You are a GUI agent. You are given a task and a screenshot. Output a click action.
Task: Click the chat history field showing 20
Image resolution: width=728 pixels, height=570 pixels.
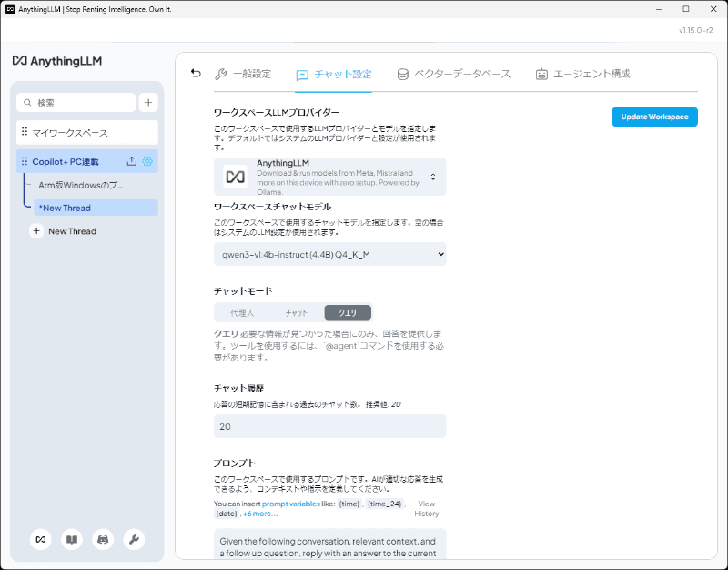click(x=330, y=426)
